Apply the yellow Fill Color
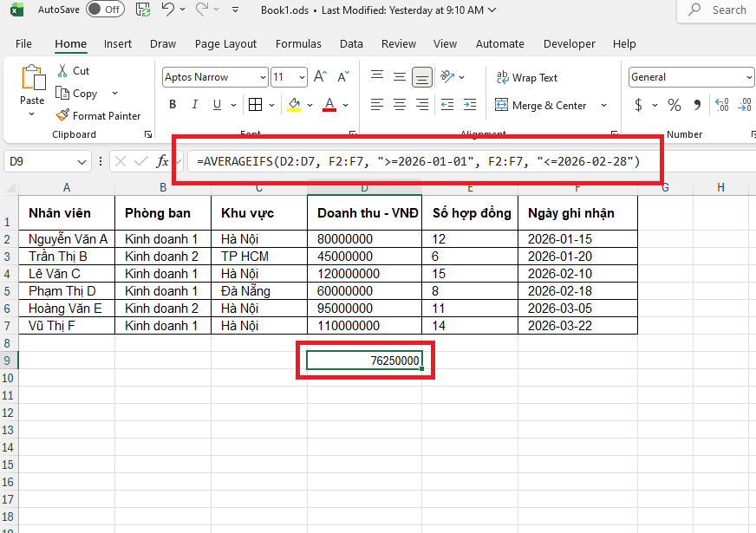756x533 pixels. tap(294, 105)
